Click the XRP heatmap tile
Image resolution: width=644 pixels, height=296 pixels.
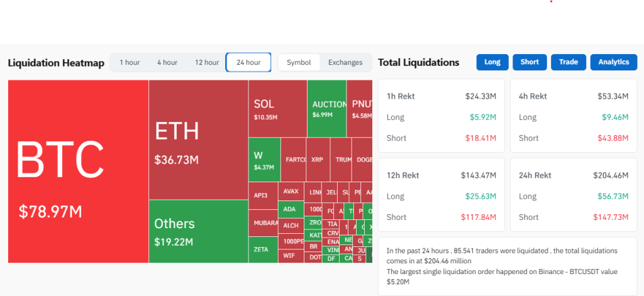[318, 160]
